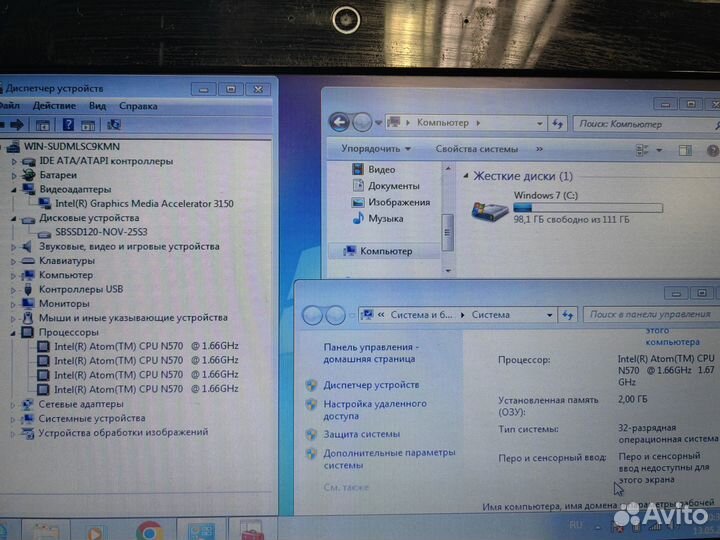720x540 pixels.
Task: Click the Поиск в панели управления field
Action: tap(651, 315)
